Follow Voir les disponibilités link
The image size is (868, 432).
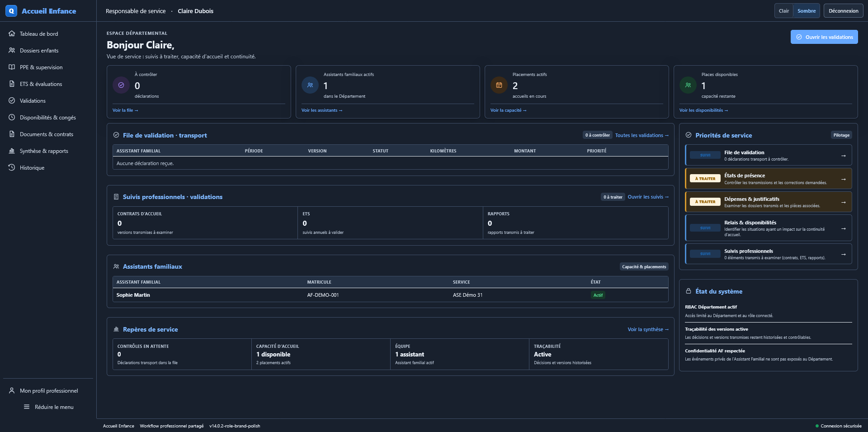tap(703, 110)
